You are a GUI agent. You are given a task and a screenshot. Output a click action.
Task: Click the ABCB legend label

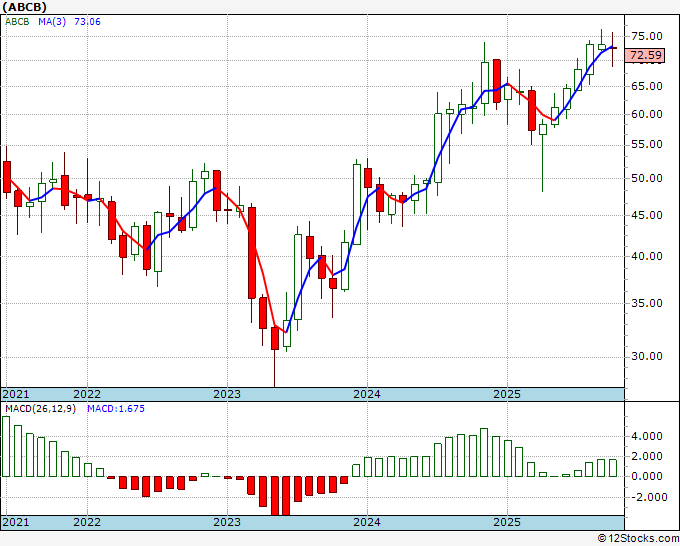click(17, 22)
